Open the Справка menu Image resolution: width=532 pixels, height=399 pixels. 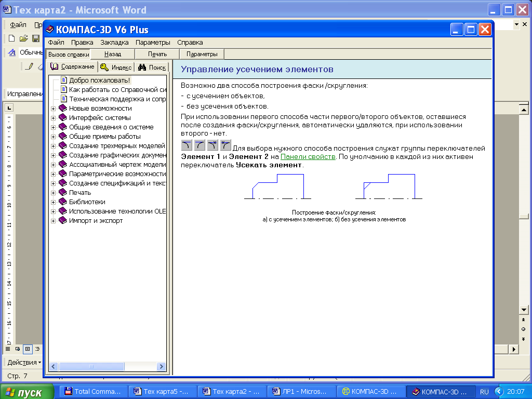190,43
